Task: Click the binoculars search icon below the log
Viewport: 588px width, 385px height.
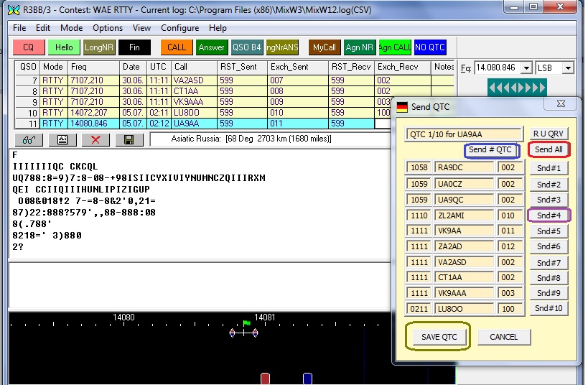Action: [29, 139]
